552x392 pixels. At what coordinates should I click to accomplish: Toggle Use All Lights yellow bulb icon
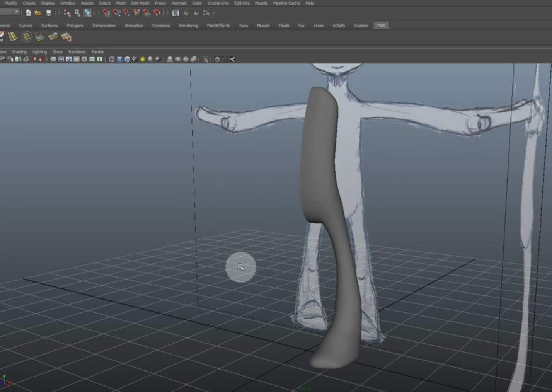pos(143,59)
